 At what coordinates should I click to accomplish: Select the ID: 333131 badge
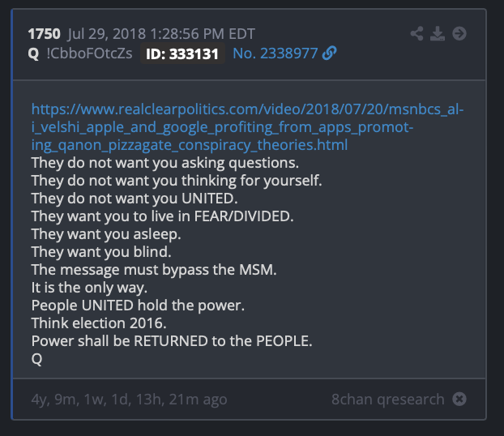click(182, 53)
